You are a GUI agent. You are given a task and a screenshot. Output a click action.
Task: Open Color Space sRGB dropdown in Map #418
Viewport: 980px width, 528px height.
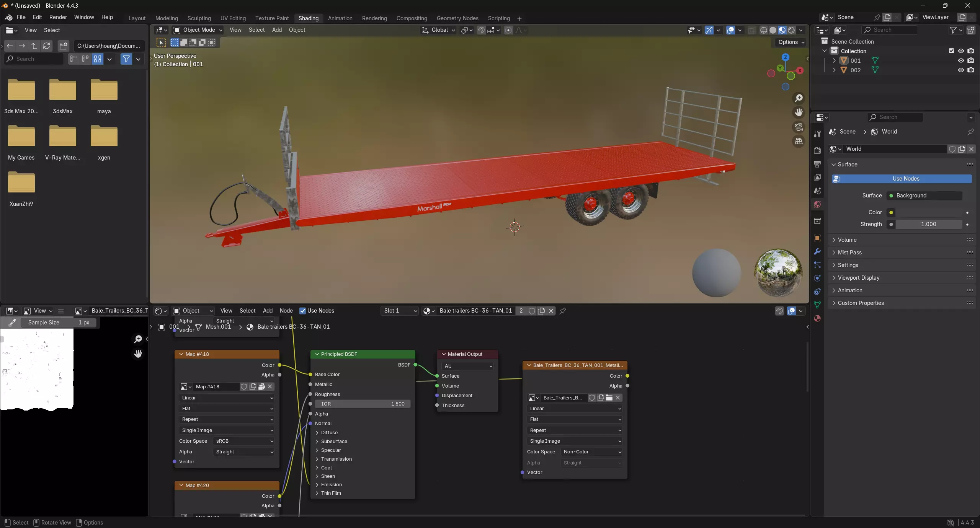(x=244, y=441)
